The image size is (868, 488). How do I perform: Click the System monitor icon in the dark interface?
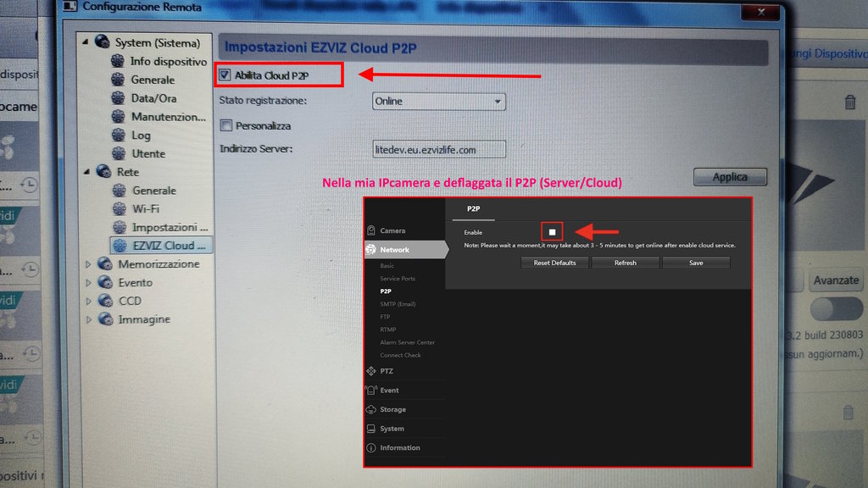[x=371, y=429]
